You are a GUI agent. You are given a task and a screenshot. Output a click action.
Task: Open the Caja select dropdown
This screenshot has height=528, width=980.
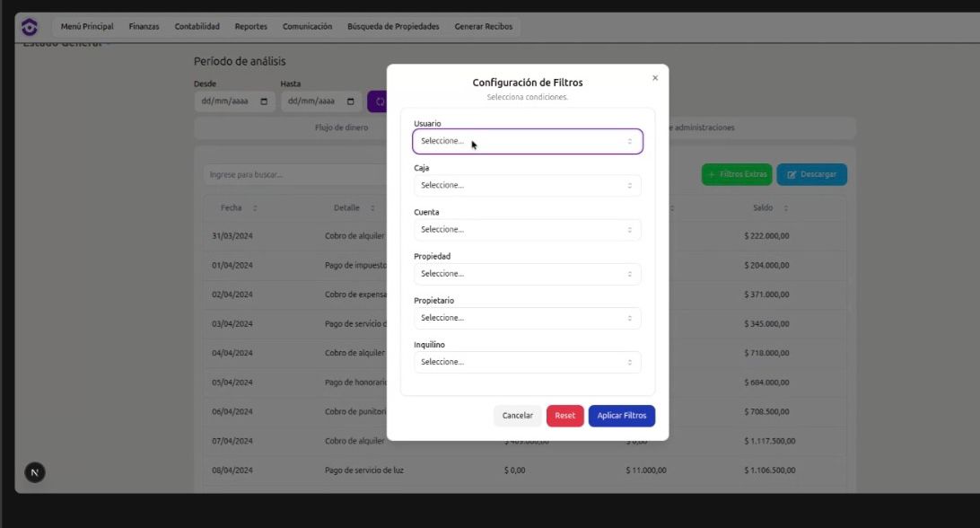527,185
